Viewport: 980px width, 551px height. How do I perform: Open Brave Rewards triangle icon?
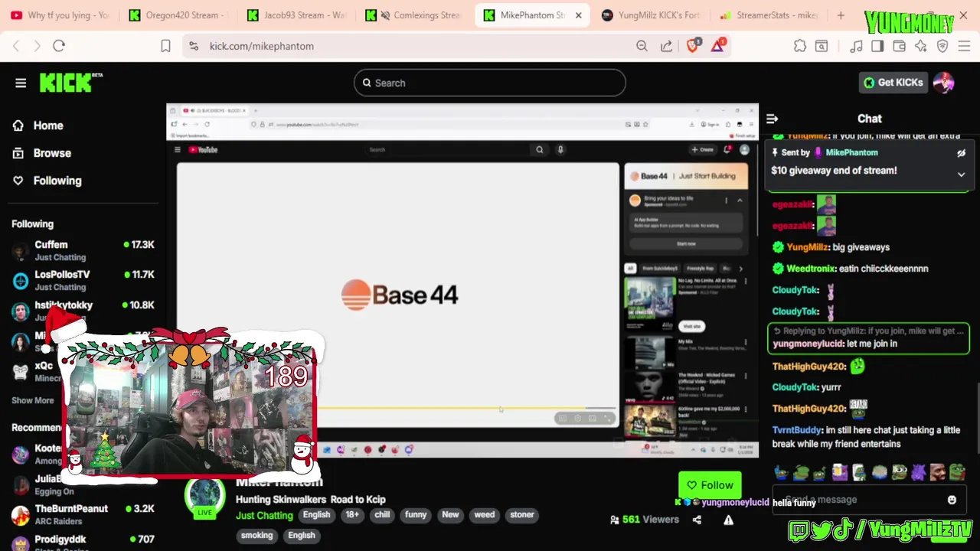[x=717, y=46]
